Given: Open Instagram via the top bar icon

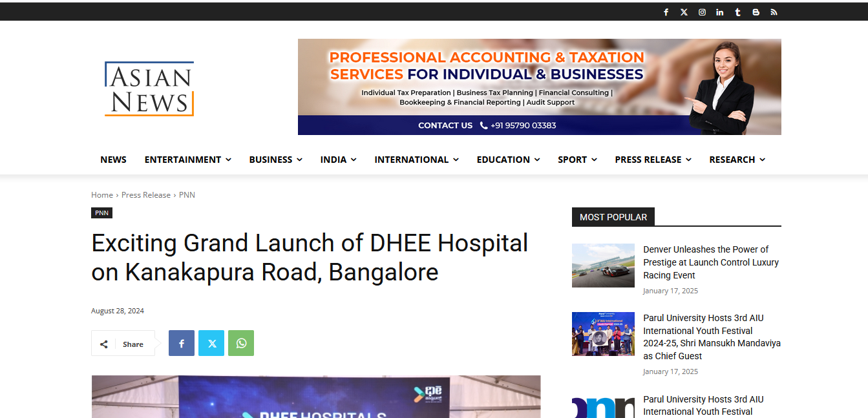Looking at the screenshot, I should pyautogui.click(x=702, y=12).
